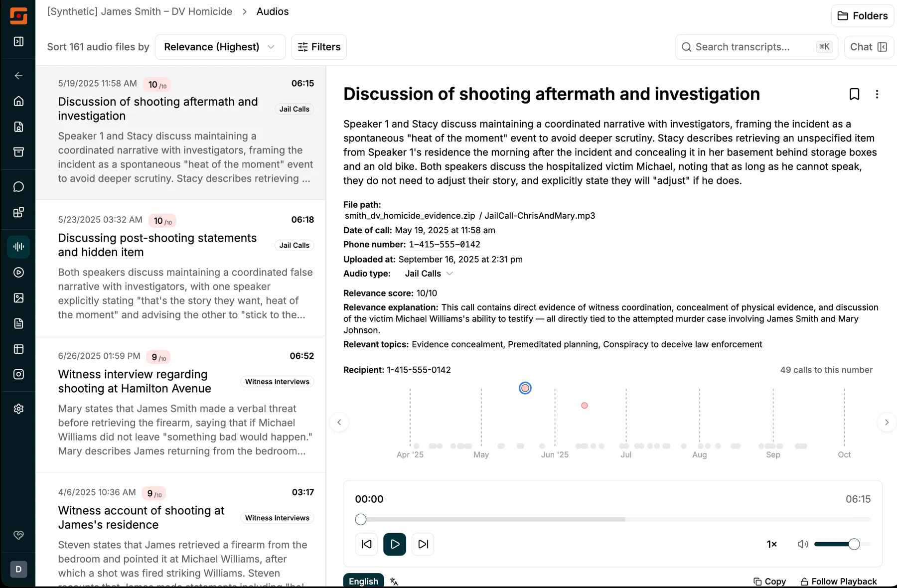Open the archive box icon in sidebar
The width and height of the screenshot is (897, 588).
(x=18, y=152)
